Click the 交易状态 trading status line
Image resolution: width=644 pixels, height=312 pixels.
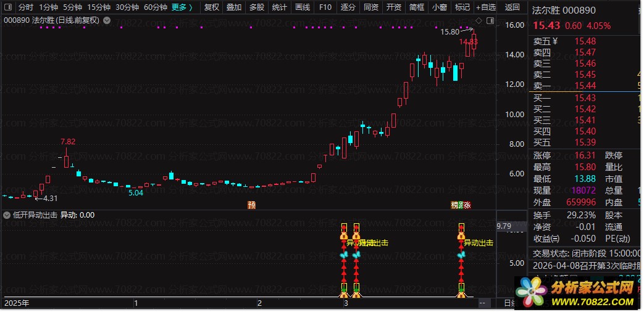(x=586, y=253)
